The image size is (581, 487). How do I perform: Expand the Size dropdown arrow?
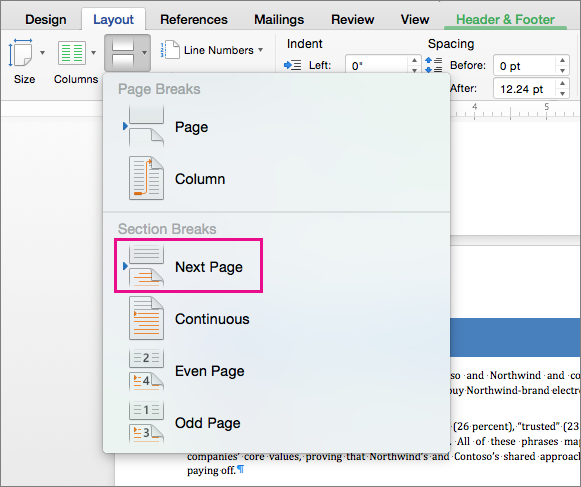click(x=43, y=53)
